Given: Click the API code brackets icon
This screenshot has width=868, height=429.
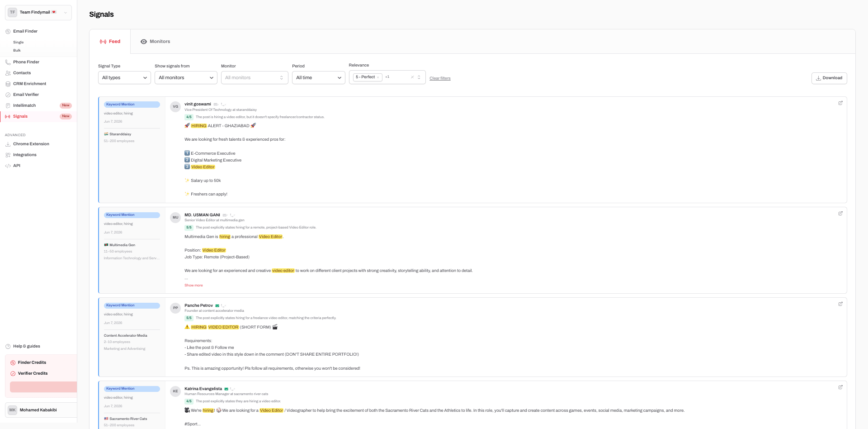Looking at the screenshot, I should click(x=8, y=166).
